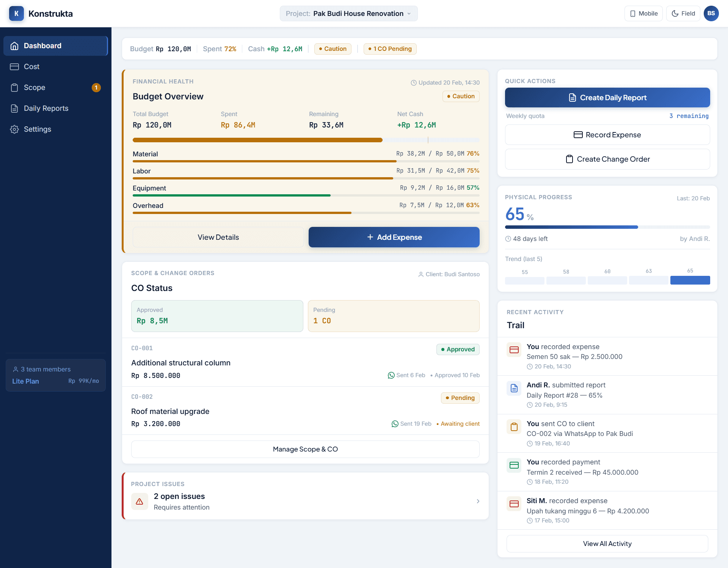Open Settings using the gear icon
This screenshot has width=728, height=568.
[x=14, y=129]
